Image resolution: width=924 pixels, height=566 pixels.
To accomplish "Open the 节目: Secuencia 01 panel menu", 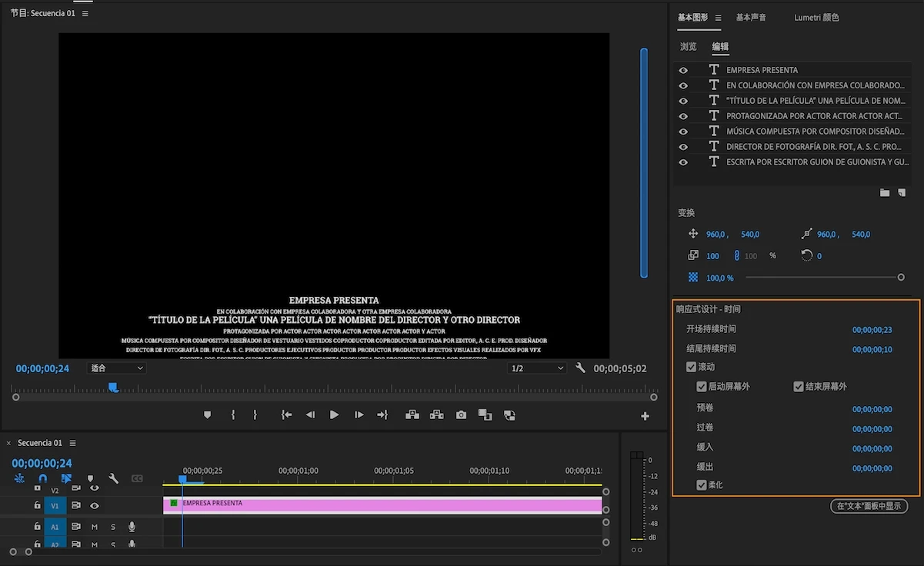I will pyautogui.click(x=85, y=14).
